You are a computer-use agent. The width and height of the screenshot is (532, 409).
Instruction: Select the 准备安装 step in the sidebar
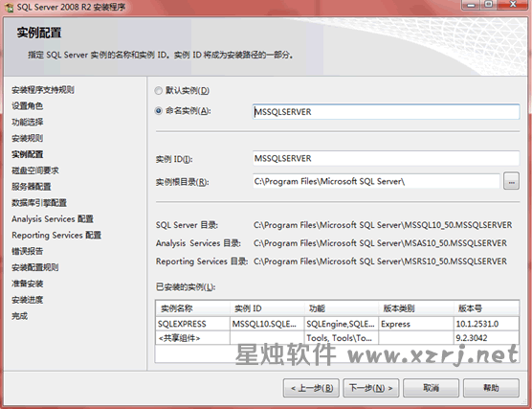click(27, 284)
